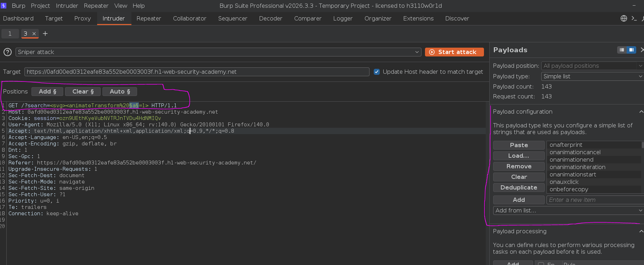The image size is (644, 265).
Task: Open the View menu
Action: (120, 6)
